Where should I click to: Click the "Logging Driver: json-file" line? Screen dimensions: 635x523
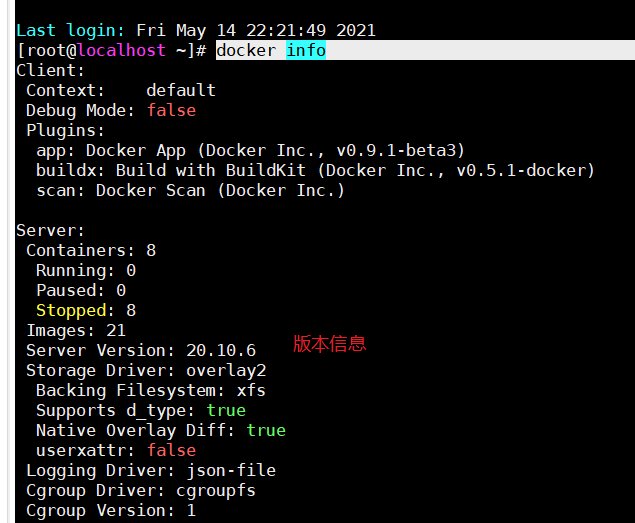[x=151, y=470]
